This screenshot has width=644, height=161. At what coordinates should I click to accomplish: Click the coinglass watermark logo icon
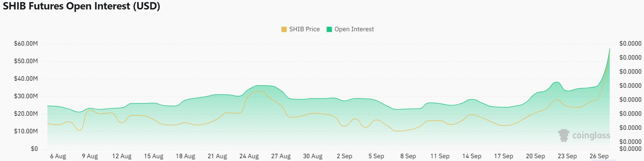coord(564,135)
